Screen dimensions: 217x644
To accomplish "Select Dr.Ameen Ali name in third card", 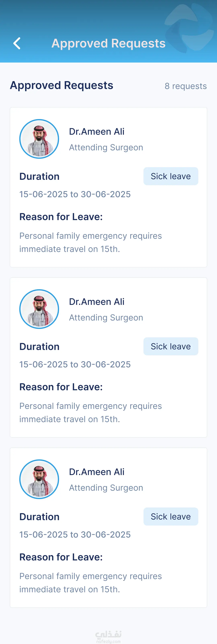I will (x=97, y=472).
